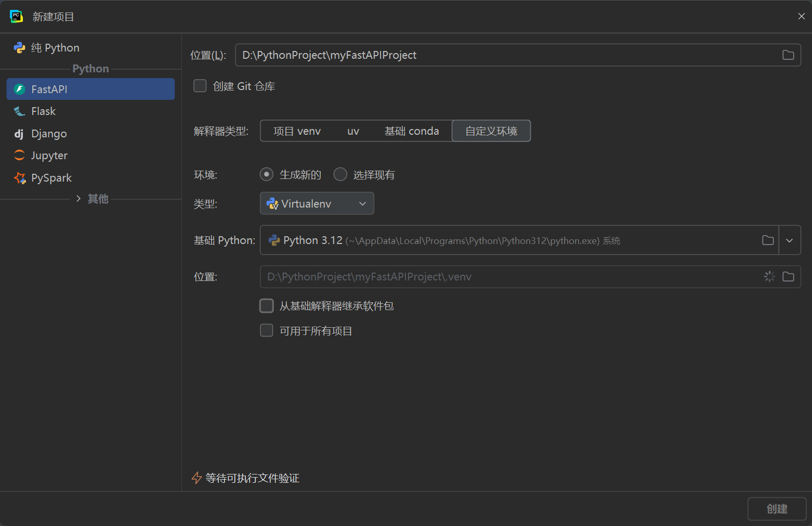Choose the Django project type

(x=90, y=134)
